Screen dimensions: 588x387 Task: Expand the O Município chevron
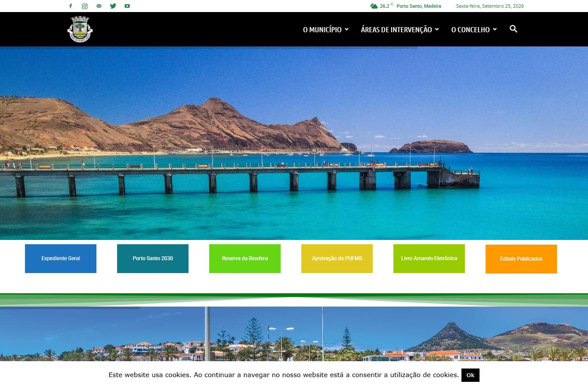tap(347, 29)
